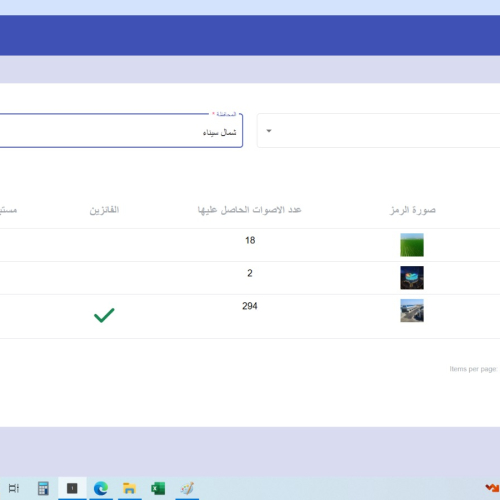Open the Calculator app from taskbar

click(43, 488)
